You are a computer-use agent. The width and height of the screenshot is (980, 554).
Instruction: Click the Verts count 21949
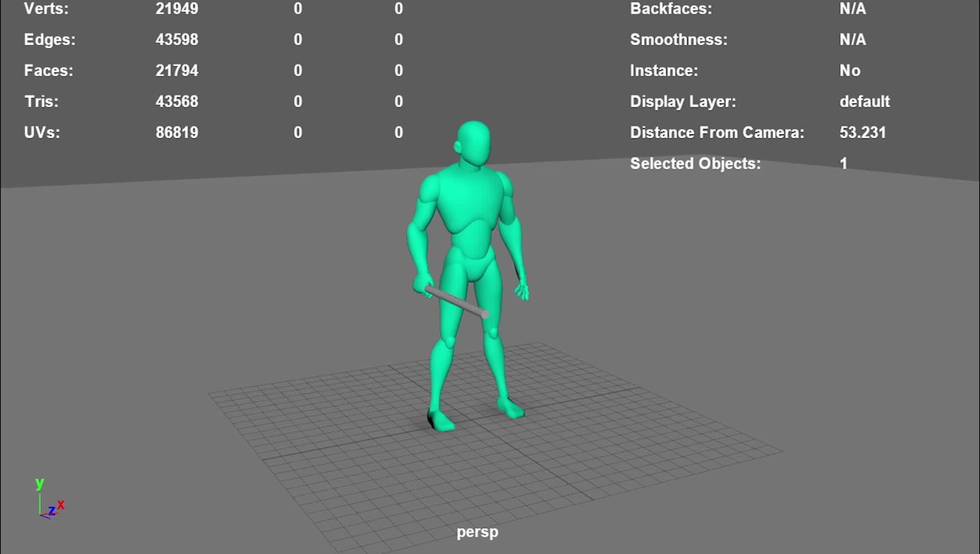(177, 9)
